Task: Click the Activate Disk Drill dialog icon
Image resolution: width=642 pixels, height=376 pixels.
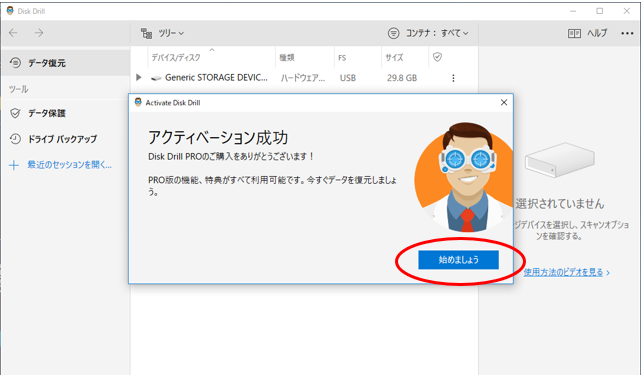Action: coord(138,102)
